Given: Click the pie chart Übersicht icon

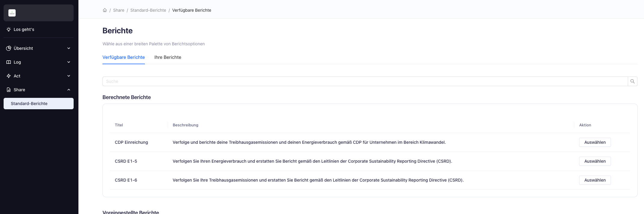Looking at the screenshot, I should (9, 48).
